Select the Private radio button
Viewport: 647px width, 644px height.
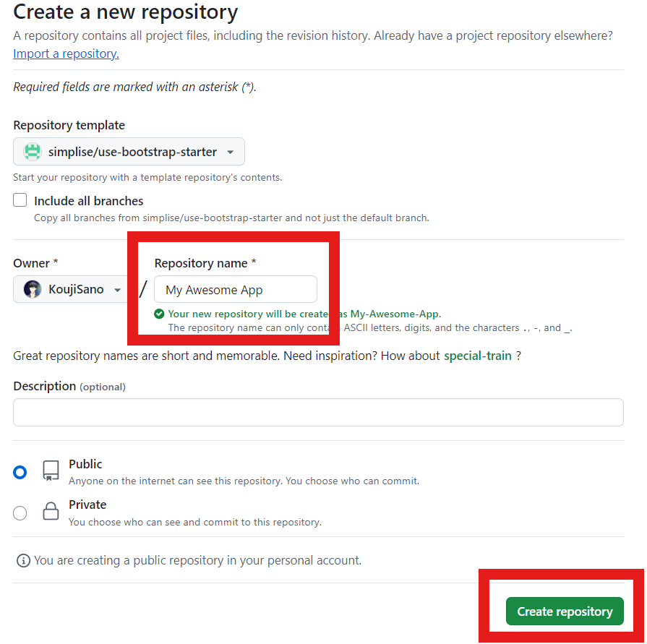[x=20, y=512]
